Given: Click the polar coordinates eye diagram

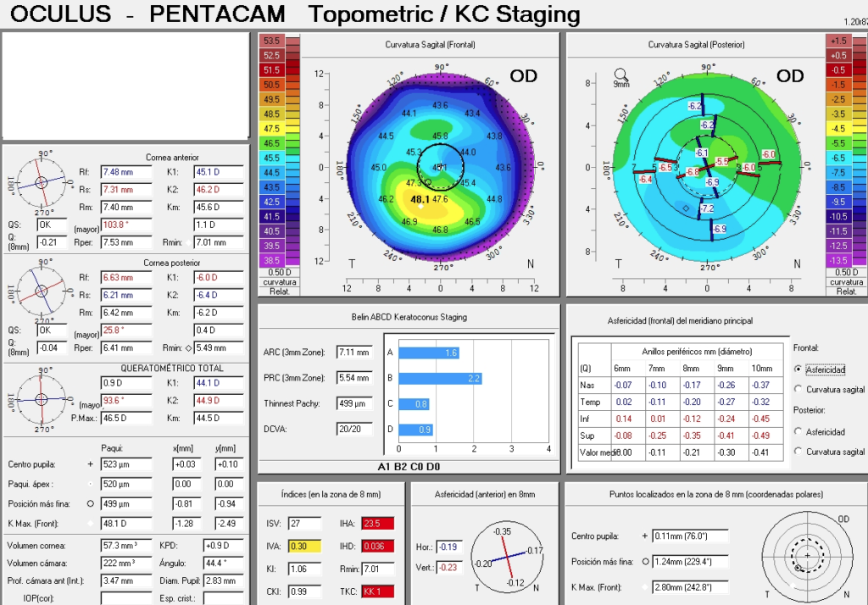Looking at the screenshot, I should pos(806,556).
